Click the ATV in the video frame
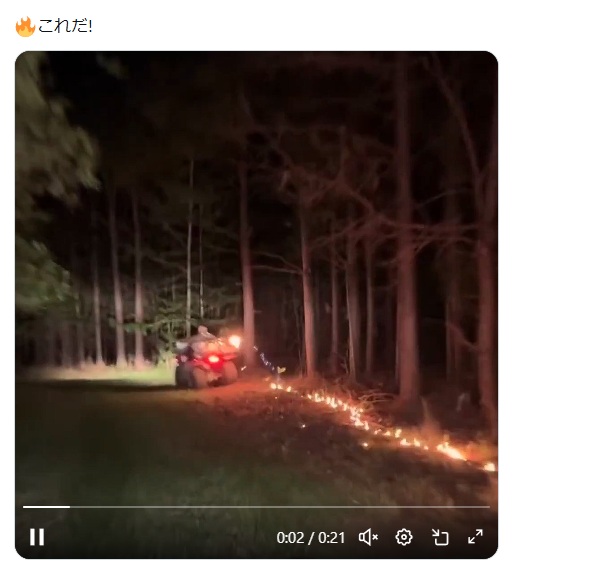 pos(208,357)
